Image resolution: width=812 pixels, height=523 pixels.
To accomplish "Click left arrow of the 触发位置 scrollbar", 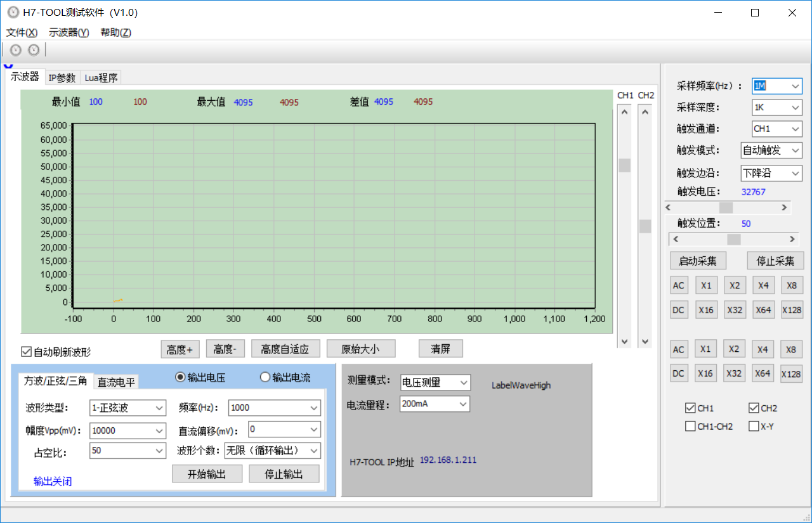I will pyautogui.click(x=676, y=239).
